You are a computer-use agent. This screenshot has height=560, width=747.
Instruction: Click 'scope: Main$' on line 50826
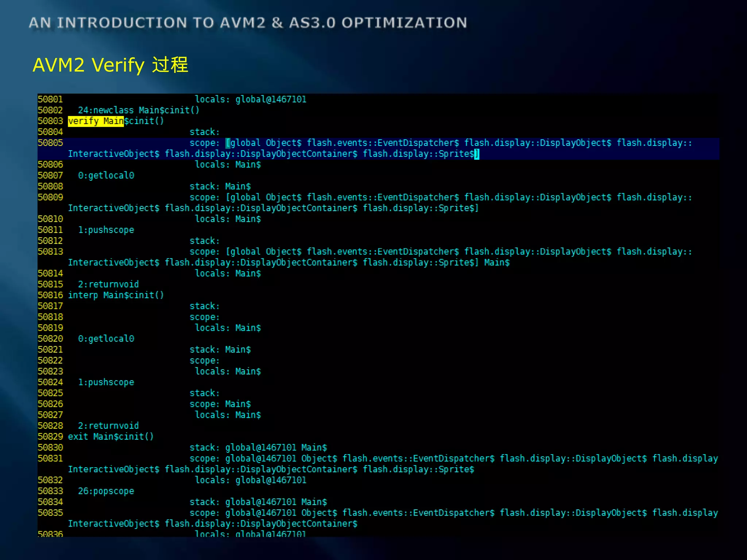[220, 404]
